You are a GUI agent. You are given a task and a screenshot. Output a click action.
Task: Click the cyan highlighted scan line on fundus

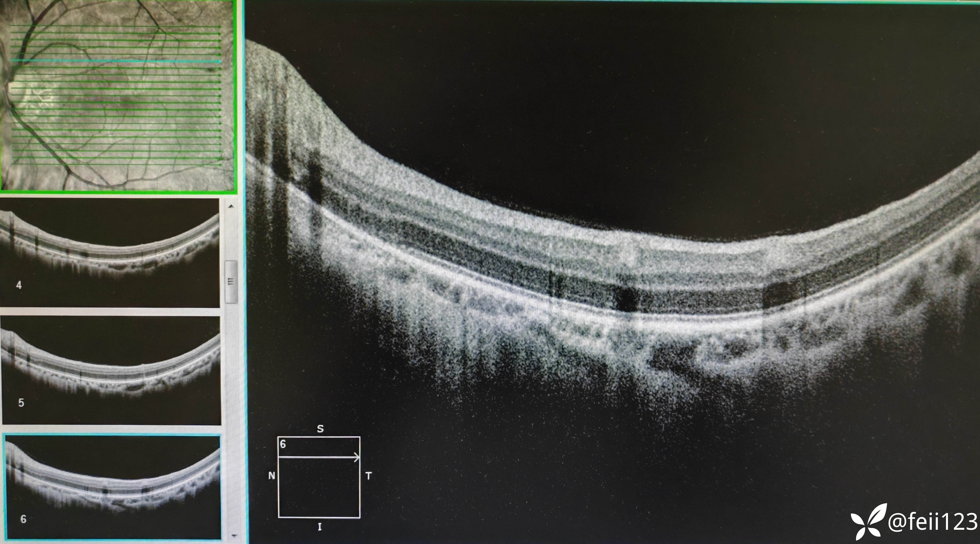click(116, 61)
